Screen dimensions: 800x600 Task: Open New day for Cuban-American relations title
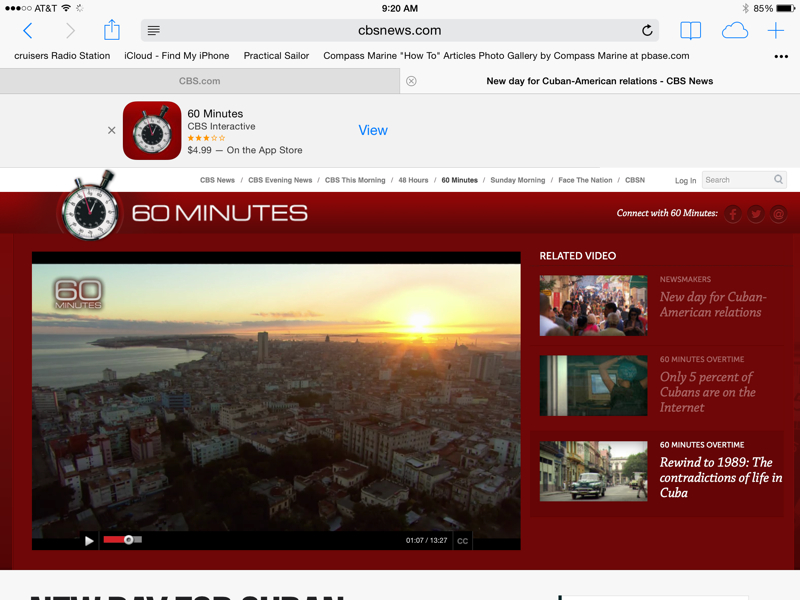(x=713, y=305)
